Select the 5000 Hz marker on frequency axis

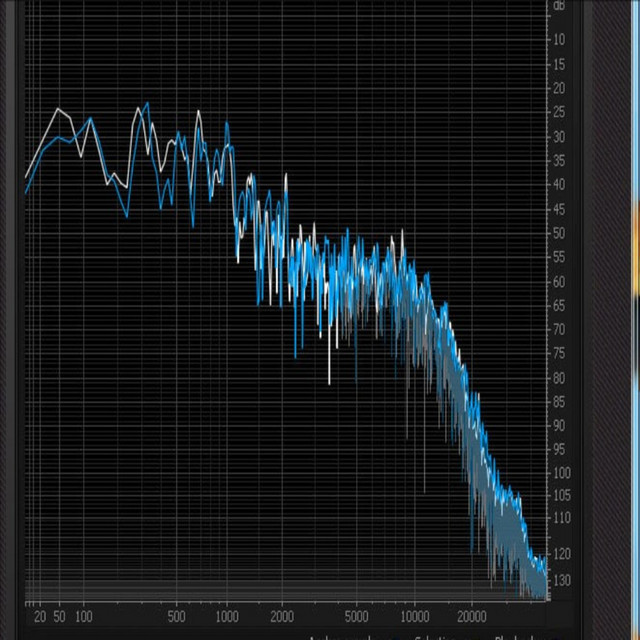pyautogui.click(x=356, y=616)
